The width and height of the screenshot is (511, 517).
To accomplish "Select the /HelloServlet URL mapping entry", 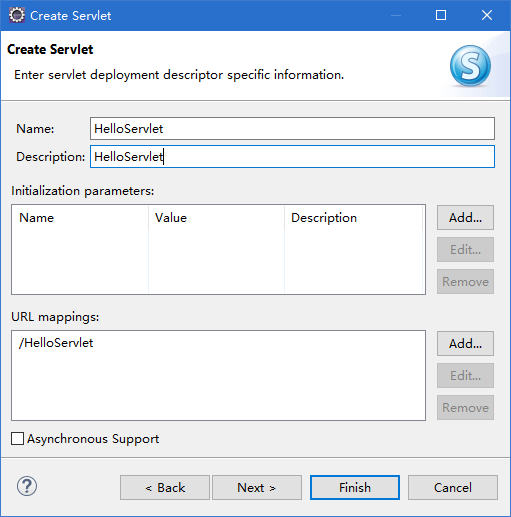I will (56, 343).
